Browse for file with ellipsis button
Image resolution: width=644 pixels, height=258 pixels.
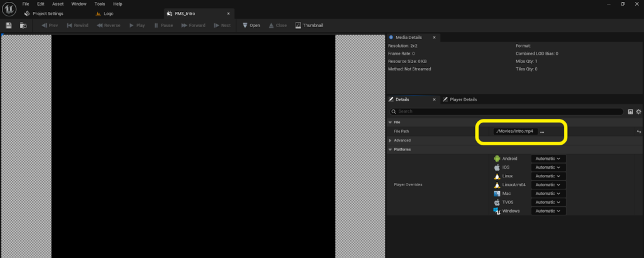(542, 132)
